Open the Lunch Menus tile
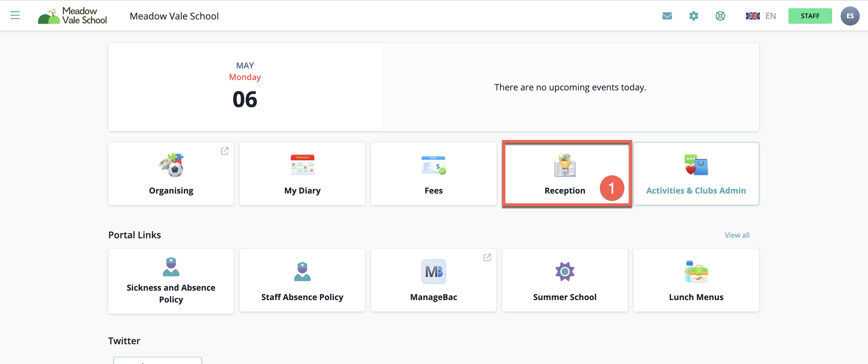The image size is (868, 364). tap(696, 281)
